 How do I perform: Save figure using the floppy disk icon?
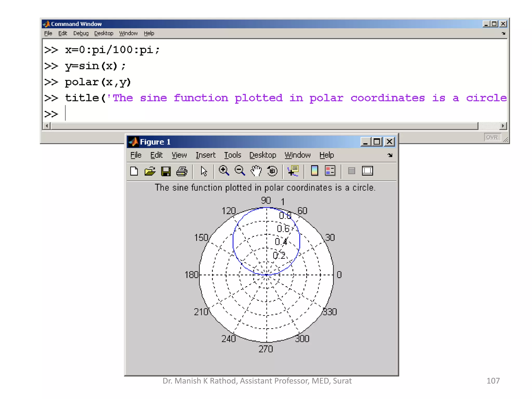166,171
